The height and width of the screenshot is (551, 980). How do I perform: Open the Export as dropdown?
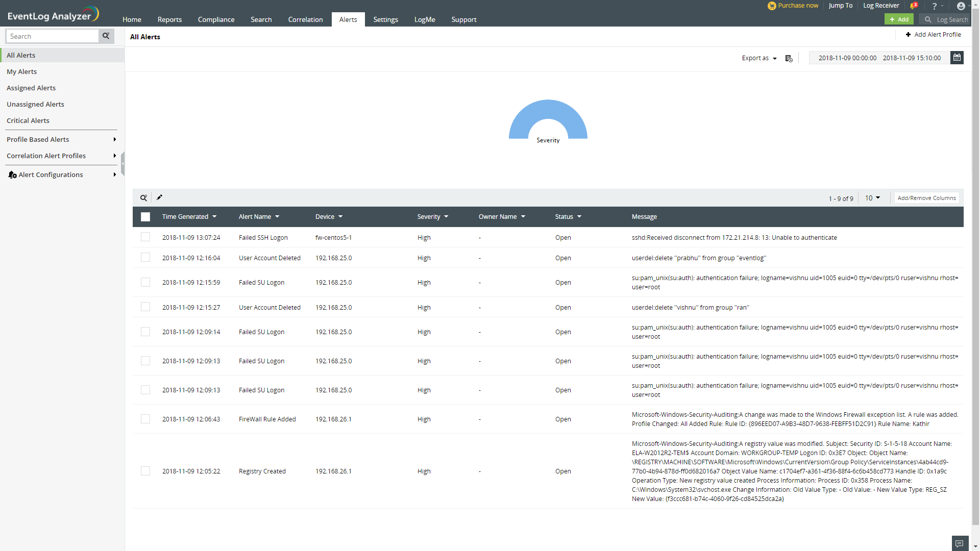[x=759, y=58]
